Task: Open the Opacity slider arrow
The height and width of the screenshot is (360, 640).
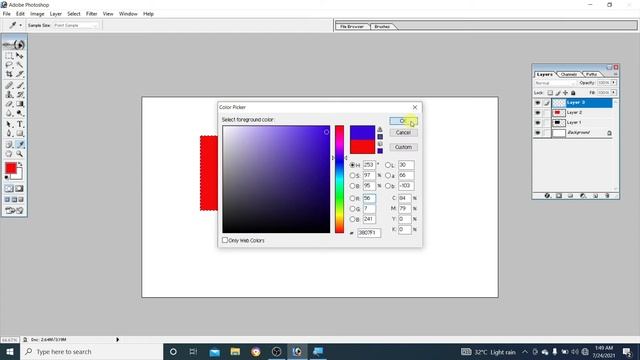Action: 613,83
